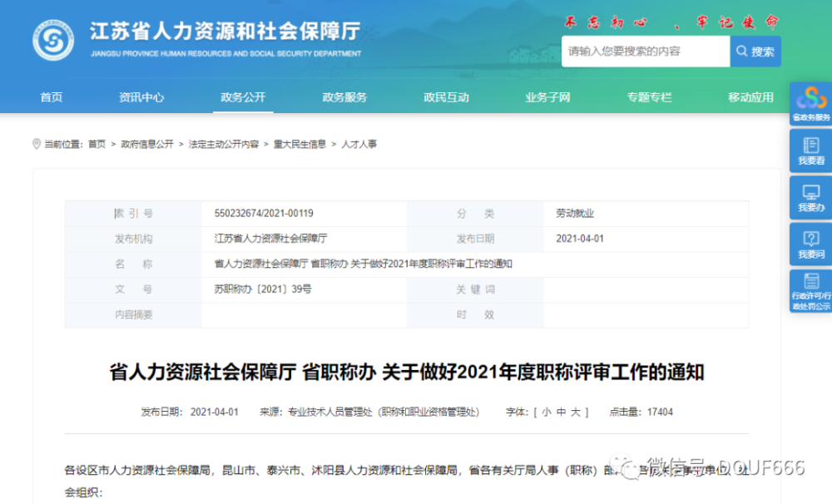This screenshot has height=504, width=832.
Task: Select document number 苏职称办〔2021〕39号
Action: coord(263,289)
